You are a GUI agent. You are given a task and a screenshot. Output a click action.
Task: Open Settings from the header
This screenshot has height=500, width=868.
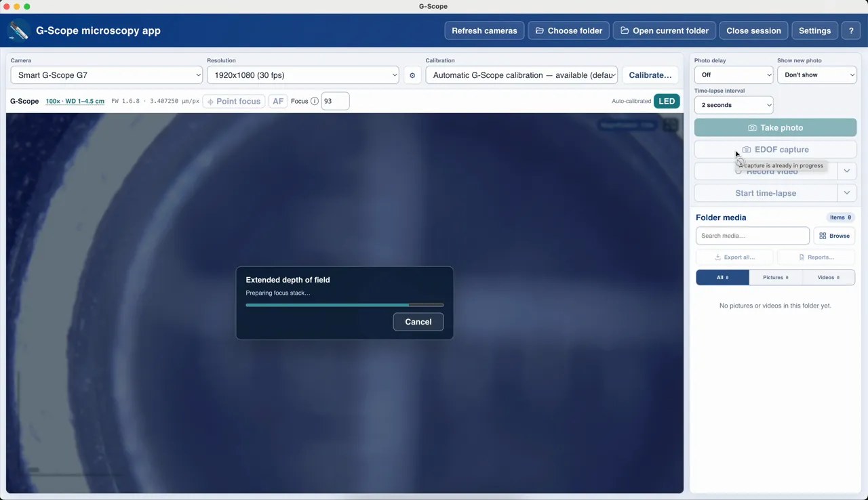(x=814, y=30)
